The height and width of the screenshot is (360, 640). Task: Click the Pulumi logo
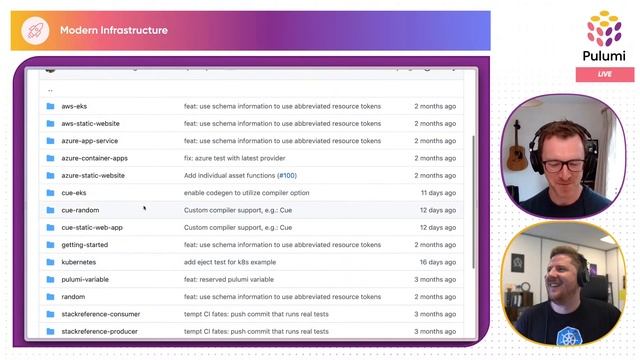(604, 36)
